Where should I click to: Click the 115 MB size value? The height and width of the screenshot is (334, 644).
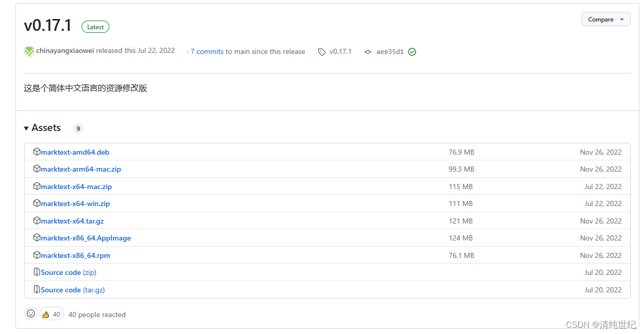coord(461,187)
